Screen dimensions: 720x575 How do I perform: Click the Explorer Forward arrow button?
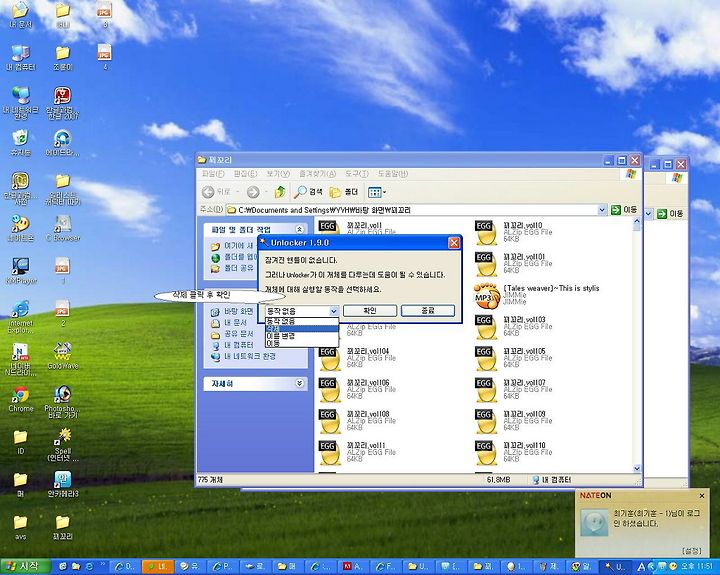click(x=253, y=192)
